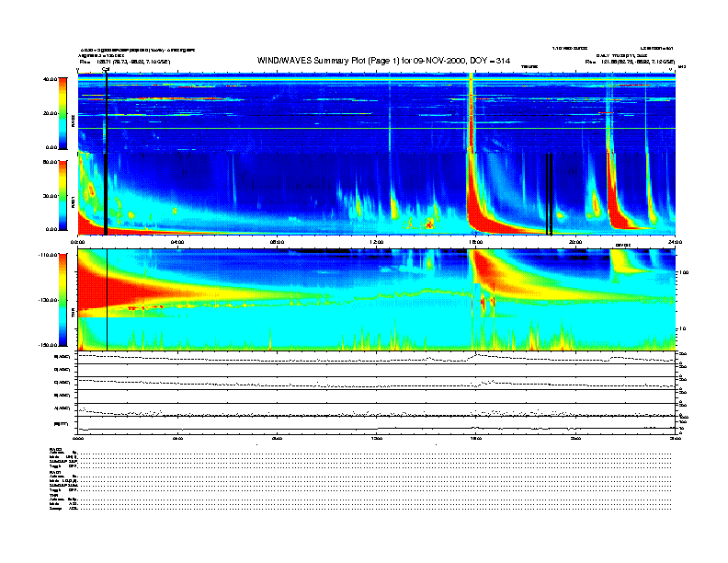Select the RAD1 color scale bar

(x=63, y=196)
